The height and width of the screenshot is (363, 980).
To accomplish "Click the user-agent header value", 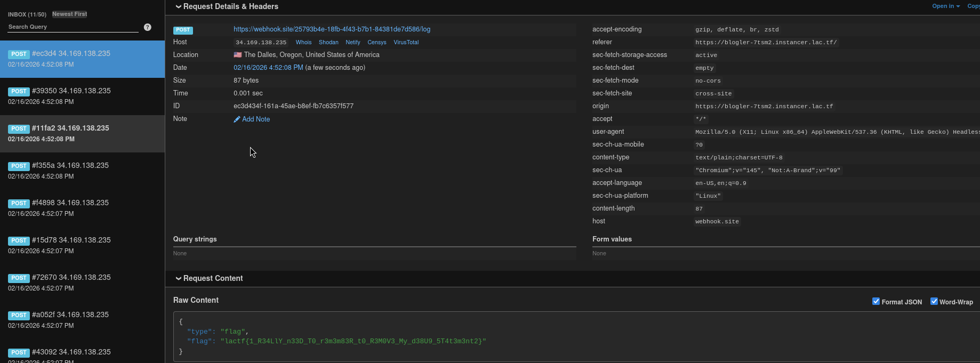I will tap(837, 132).
